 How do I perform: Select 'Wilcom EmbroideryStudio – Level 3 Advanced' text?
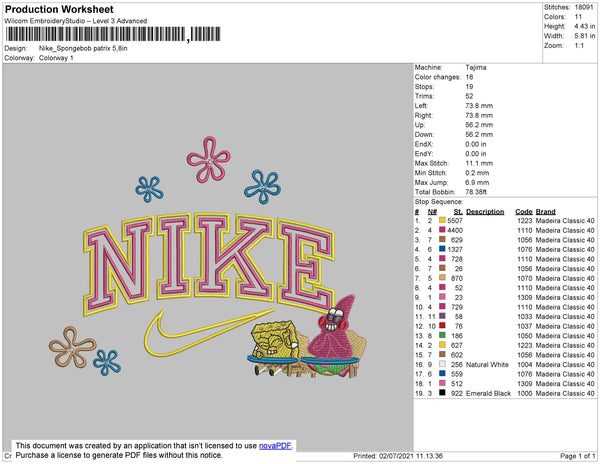click(76, 21)
